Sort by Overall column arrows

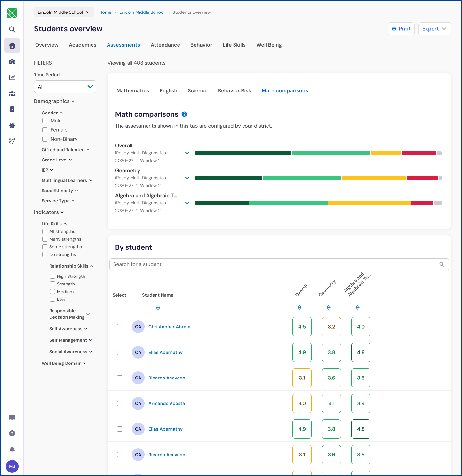299,308
